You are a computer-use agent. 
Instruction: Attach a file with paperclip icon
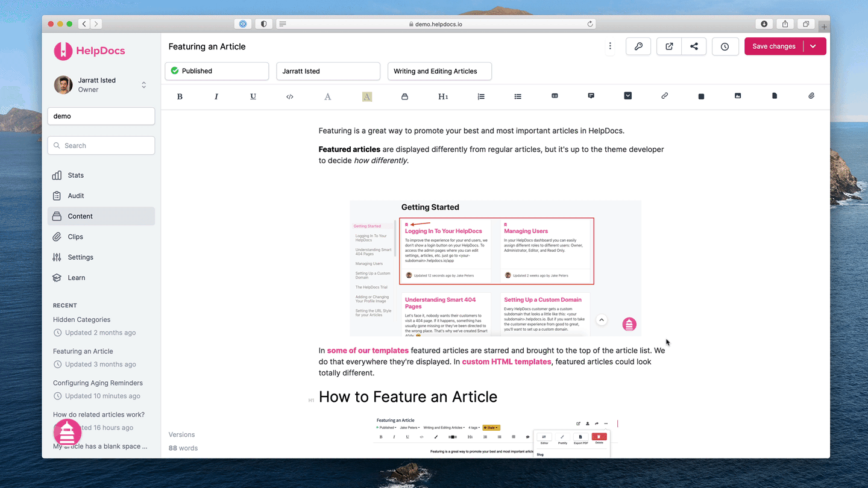(811, 96)
